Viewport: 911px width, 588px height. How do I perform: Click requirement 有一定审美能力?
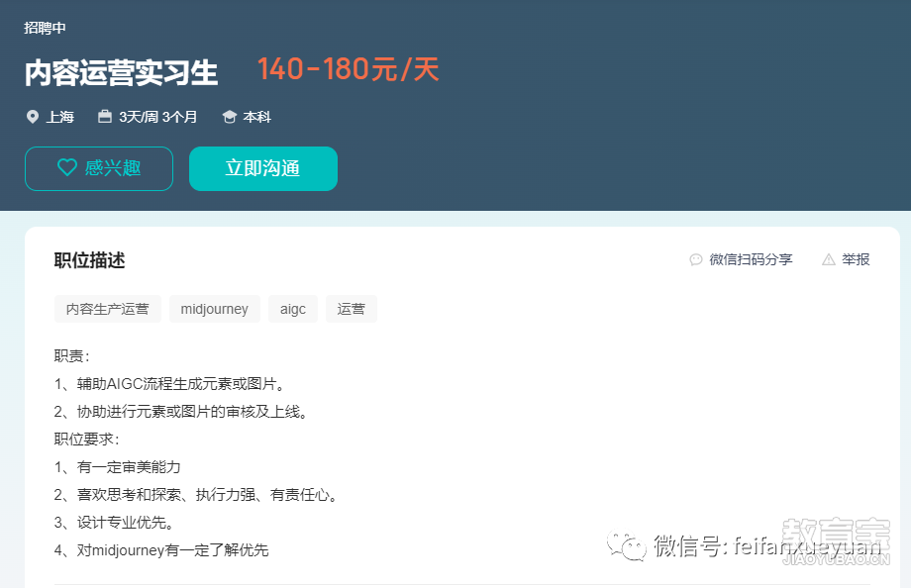pyautogui.click(x=118, y=467)
